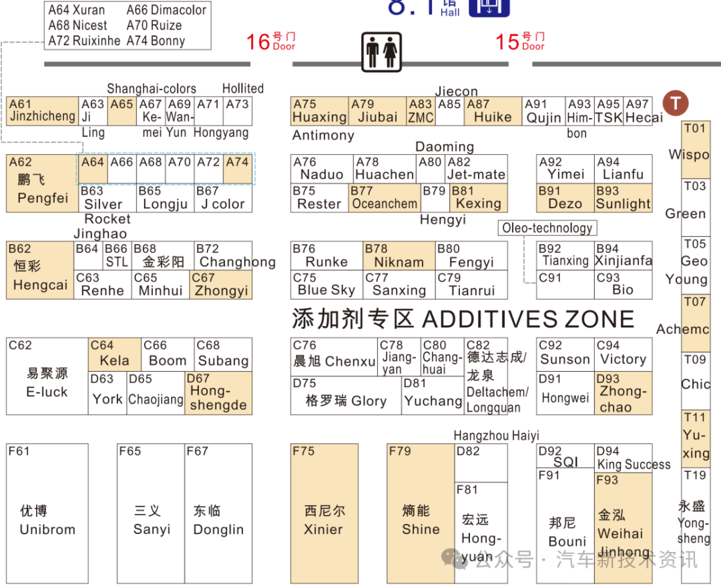
Task: Select booth A94 Lianfu
Action: click(x=623, y=169)
